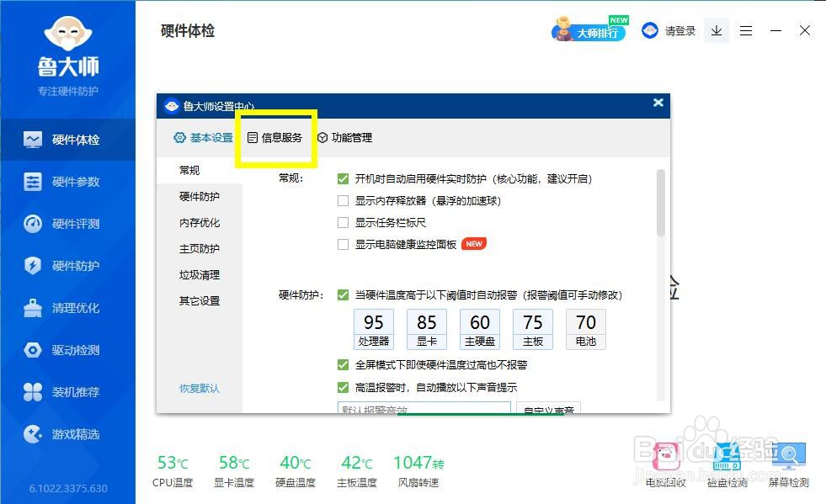The width and height of the screenshot is (826, 504).
Task: Edit 主板 temperature threshold 75
Action: coord(533,321)
